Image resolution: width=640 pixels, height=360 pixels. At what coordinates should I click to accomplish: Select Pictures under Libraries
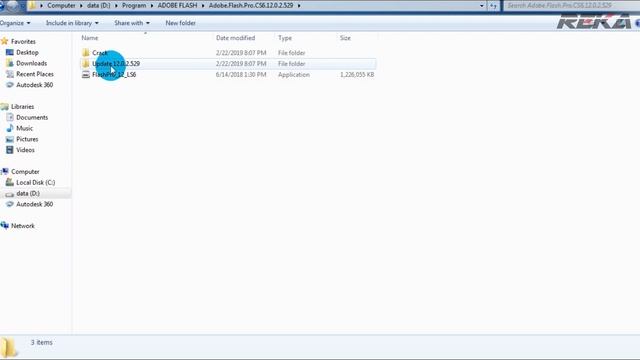27,139
